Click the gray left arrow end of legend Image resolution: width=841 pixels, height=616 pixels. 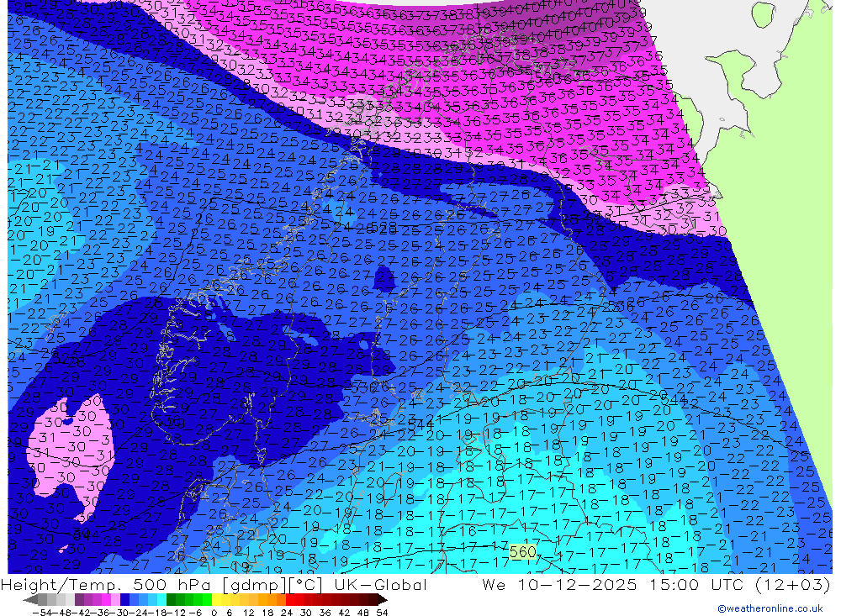point(30,600)
